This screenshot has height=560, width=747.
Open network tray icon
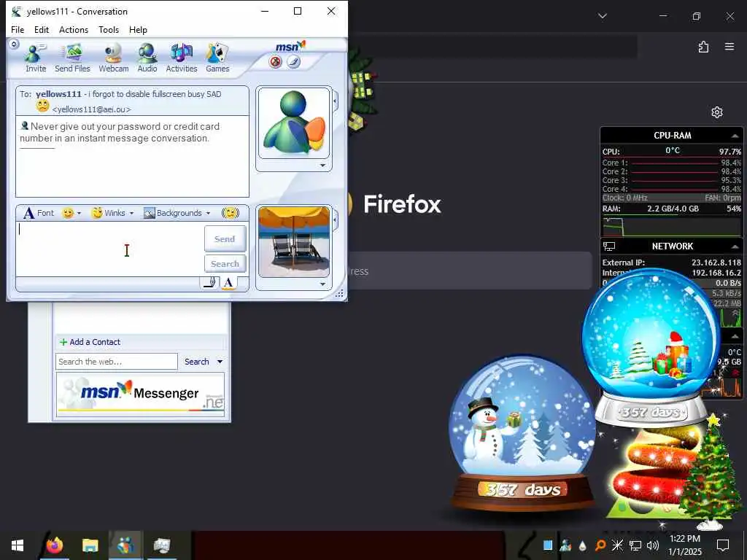tap(635, 545)
